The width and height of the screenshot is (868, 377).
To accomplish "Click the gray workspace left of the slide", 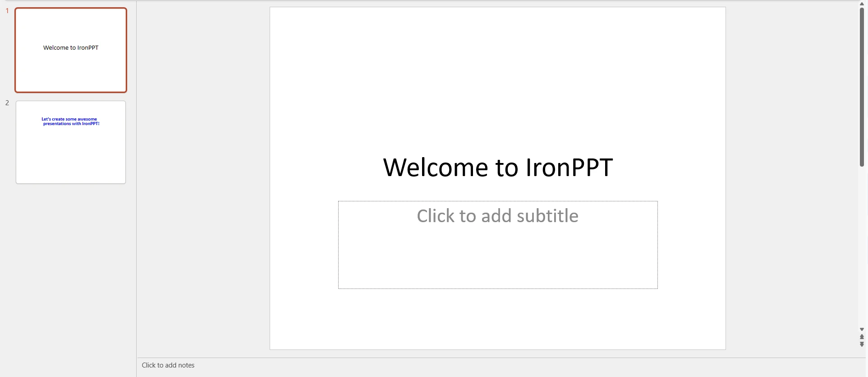I will click(203, 181).
